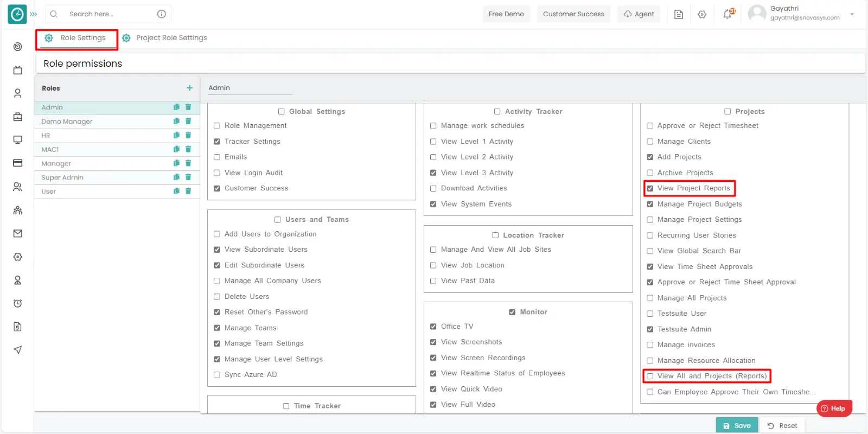
Task: Focus the Search here field
Action: 107,14
